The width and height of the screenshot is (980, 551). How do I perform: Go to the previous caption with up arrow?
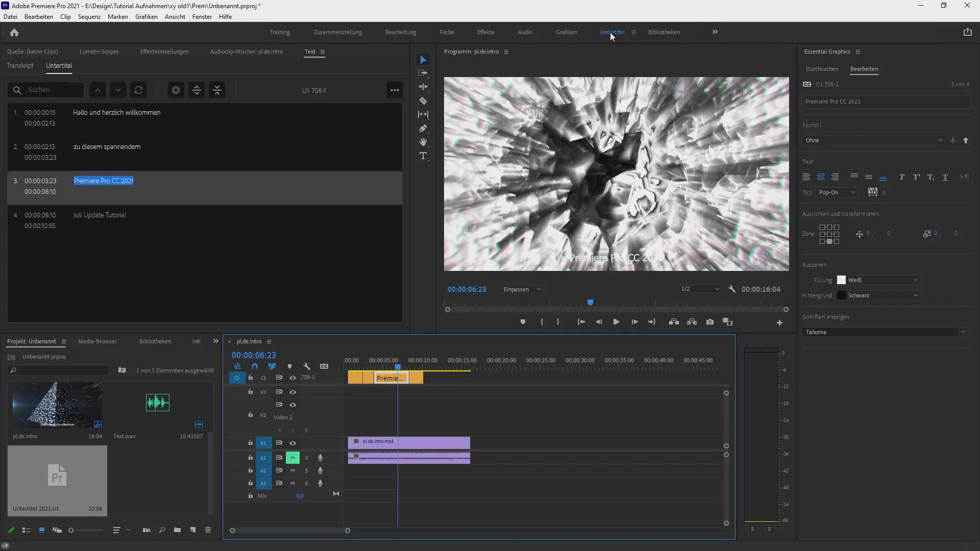(x=97, y=90)
